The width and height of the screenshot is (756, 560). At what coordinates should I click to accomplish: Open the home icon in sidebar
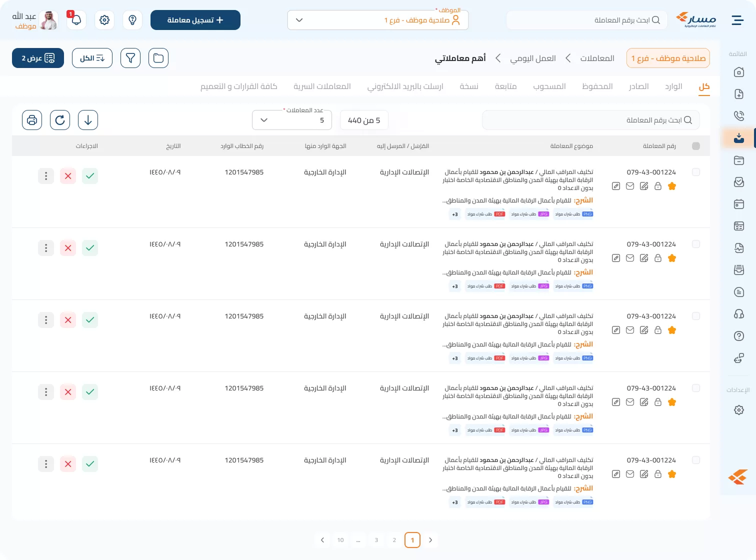739,72
